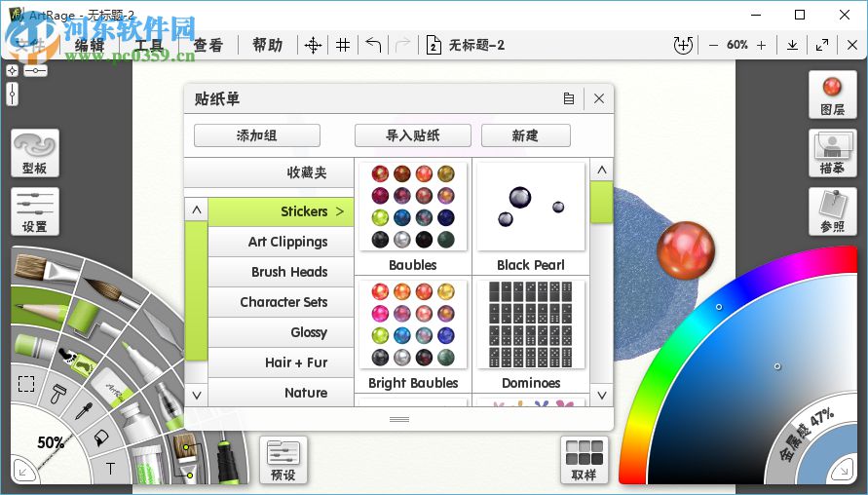Choose the Dominoes sticker sheet thumbnail
868x495 pixels.
[x=531, y=324]
